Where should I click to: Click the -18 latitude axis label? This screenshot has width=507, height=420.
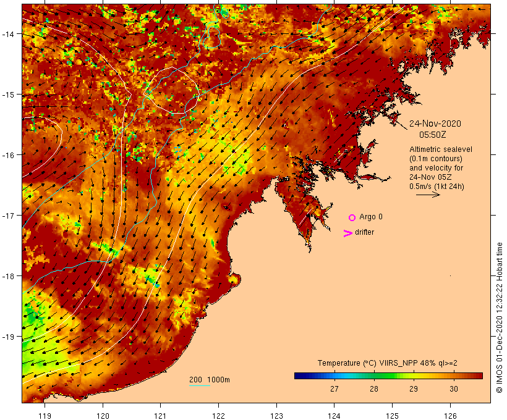(x=7, y=276)
